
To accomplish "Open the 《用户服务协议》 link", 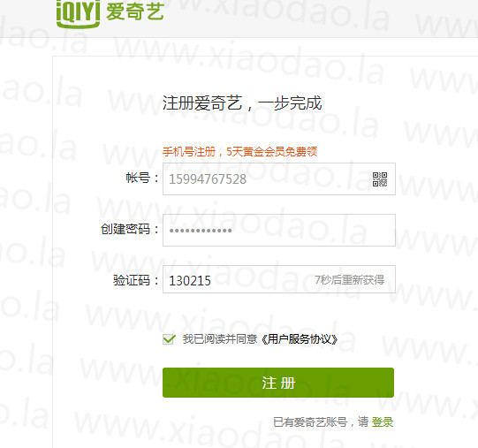I will [300, 339].
